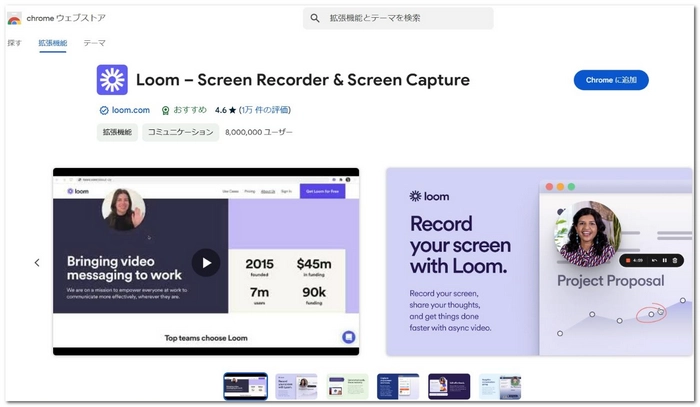Select the third carousel thumbnail
700x407 pixels.
[x=347, y=386]
